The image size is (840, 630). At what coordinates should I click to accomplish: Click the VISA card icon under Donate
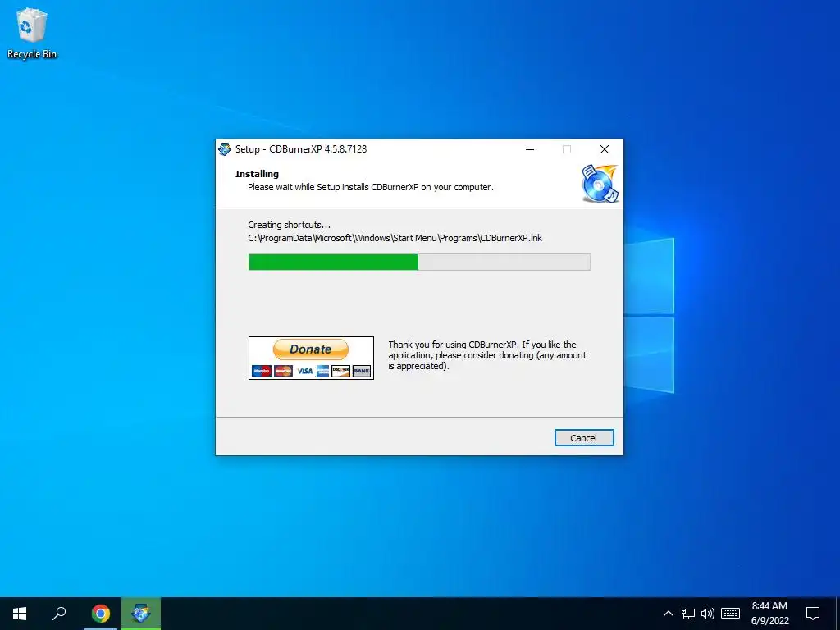(305, 371)
